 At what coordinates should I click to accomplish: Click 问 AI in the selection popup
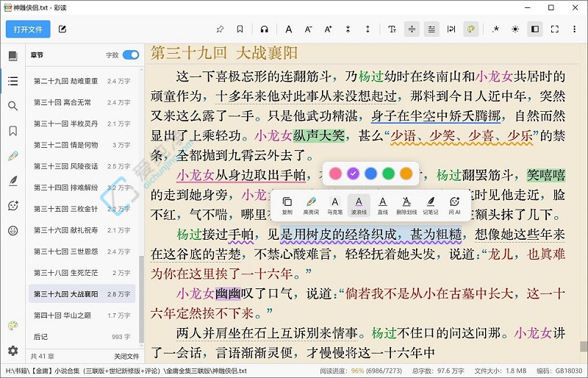(454, 205)
